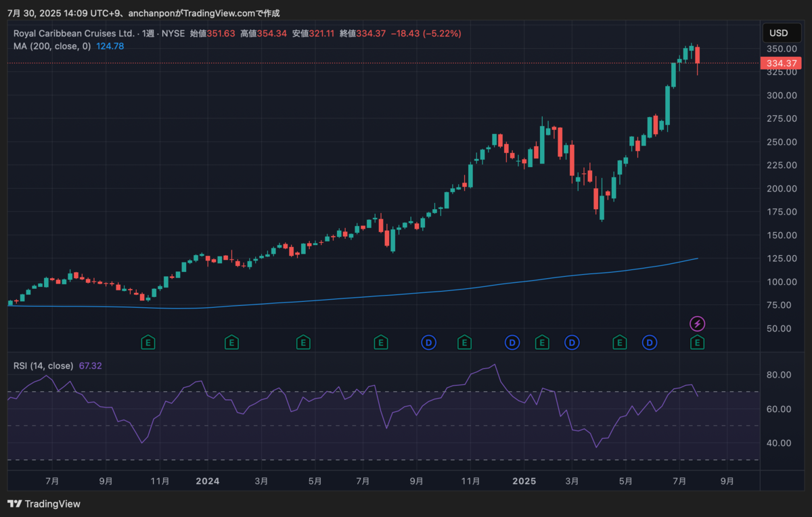812x517 pixels.
Task: Click the TradingView logo
Action: [44, 503]
